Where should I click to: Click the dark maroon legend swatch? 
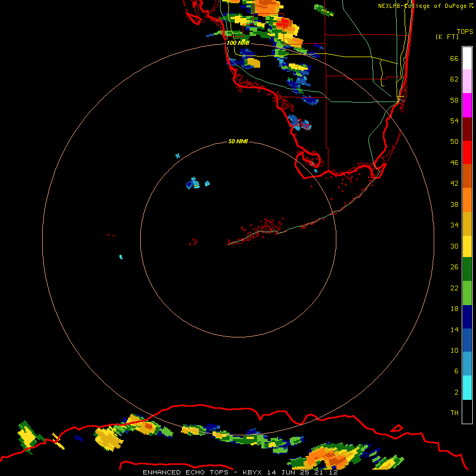pos(467,129)
